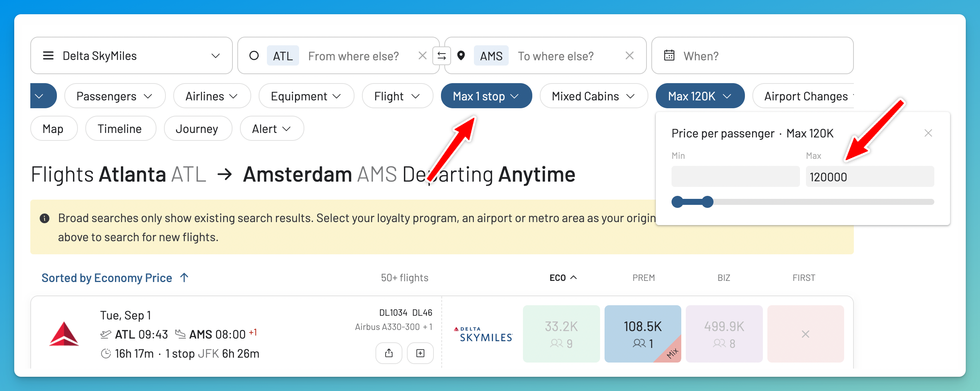
Task: Click the 'From where else?' field
Action: click(x=353, y=56)
